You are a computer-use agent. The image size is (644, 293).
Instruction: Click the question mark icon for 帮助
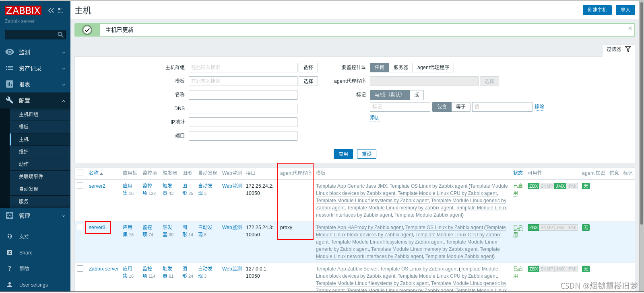pyautogui.click(x=10, y=268)
